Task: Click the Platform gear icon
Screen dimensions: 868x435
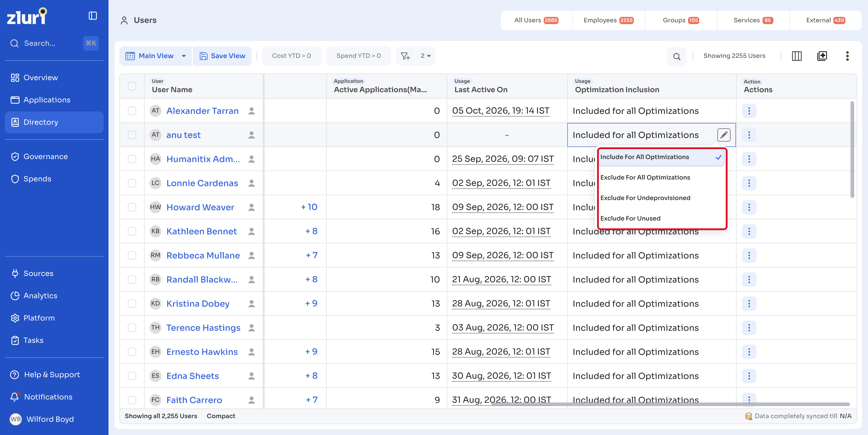Action: pos(15,318)
